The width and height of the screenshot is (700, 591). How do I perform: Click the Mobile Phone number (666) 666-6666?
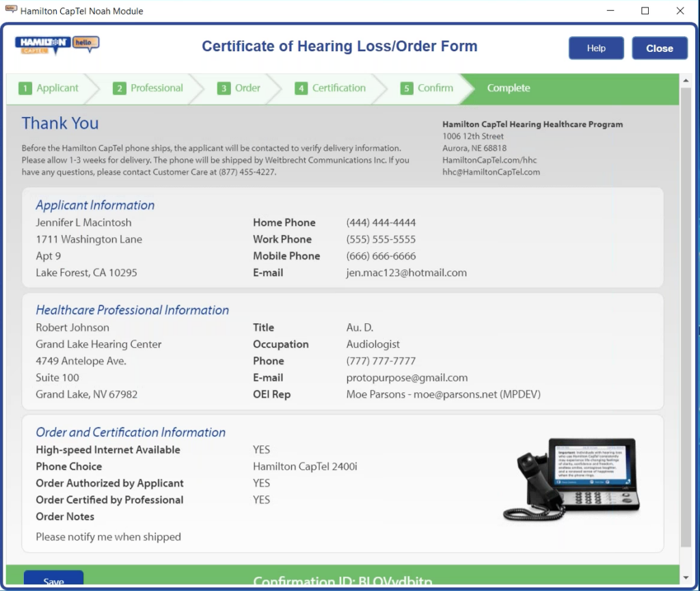[381, 256]
